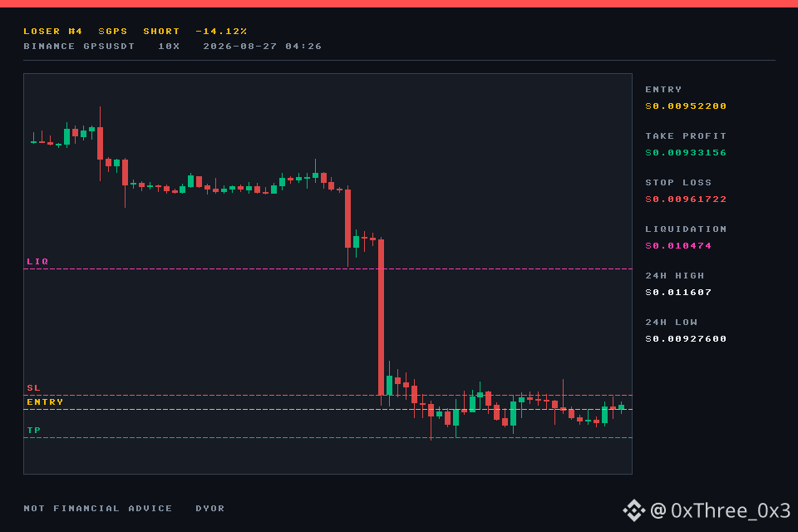Screen dimensions: 798x532
Task: Click the 24H LOW heading
Action: click(672, 323)
